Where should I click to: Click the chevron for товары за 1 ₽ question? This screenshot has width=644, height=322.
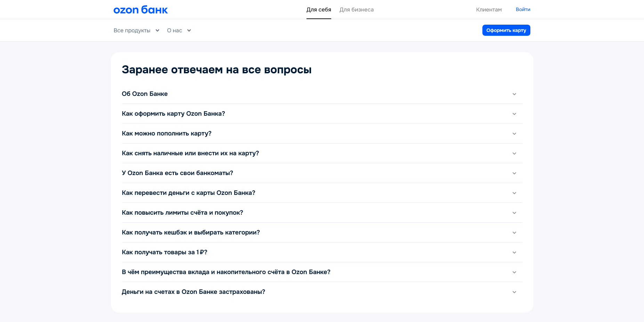point(514,253)
